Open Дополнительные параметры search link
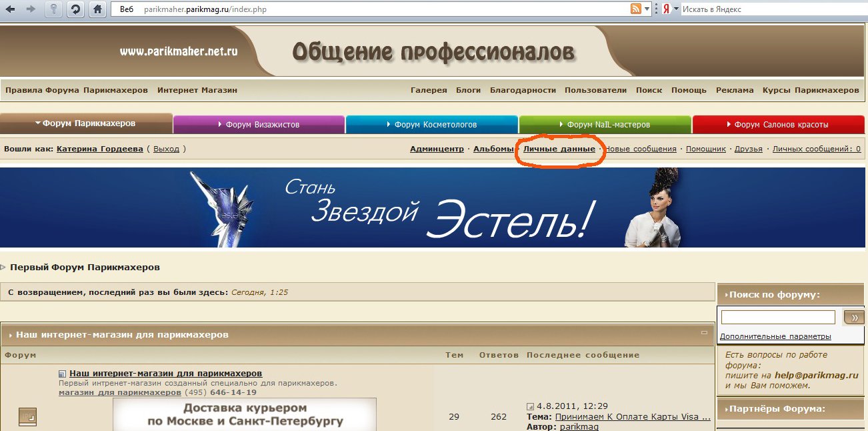Image resolution: width=868 pixels, height=431 pixels. click(x=775, y=336)
